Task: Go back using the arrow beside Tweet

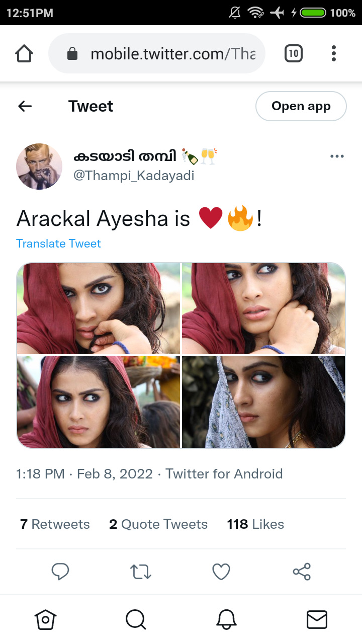Action: click(25, 106)
